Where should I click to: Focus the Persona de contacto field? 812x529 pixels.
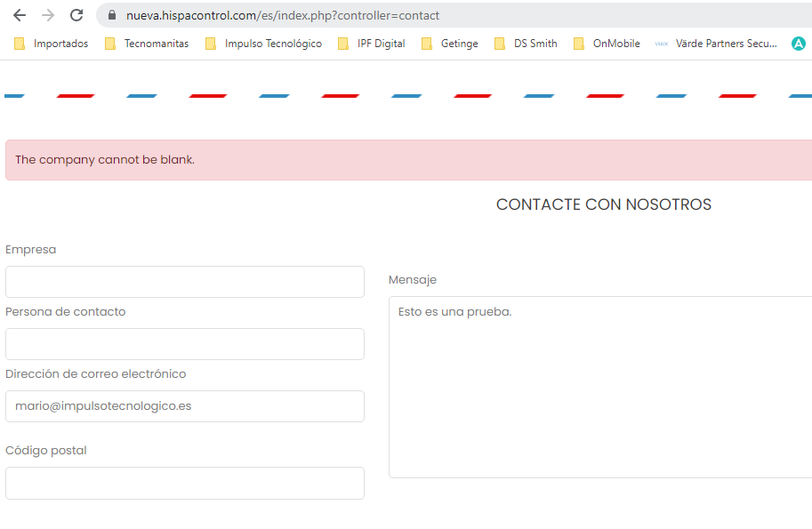tap(185, 344)
